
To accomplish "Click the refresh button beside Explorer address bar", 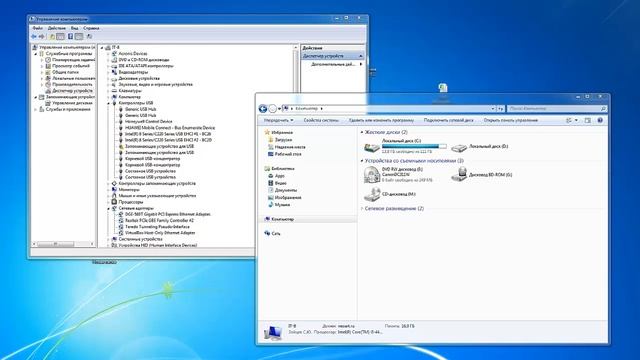I will click(x=501, y=109).
